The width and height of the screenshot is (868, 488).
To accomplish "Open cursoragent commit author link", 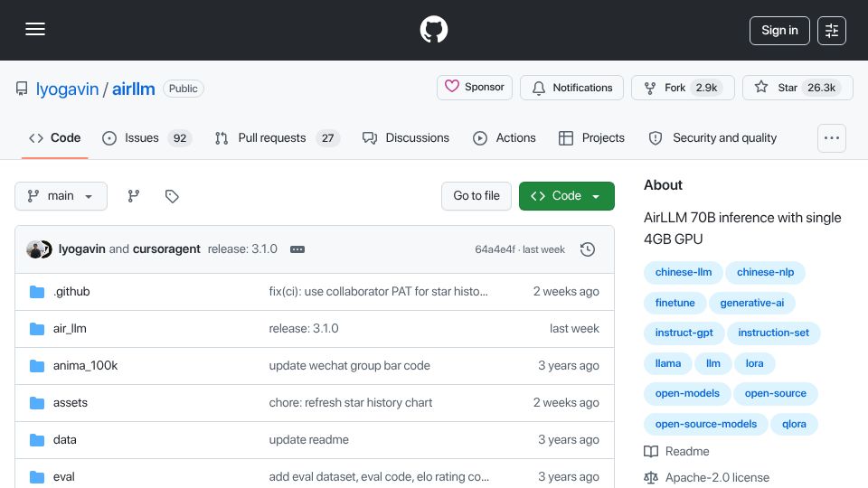I will [x=166, y=249].
